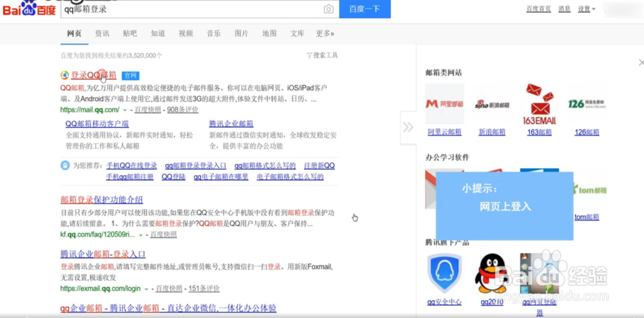Switch to the 文库 tab
644x318 pixels.
(x=298, y=33)
